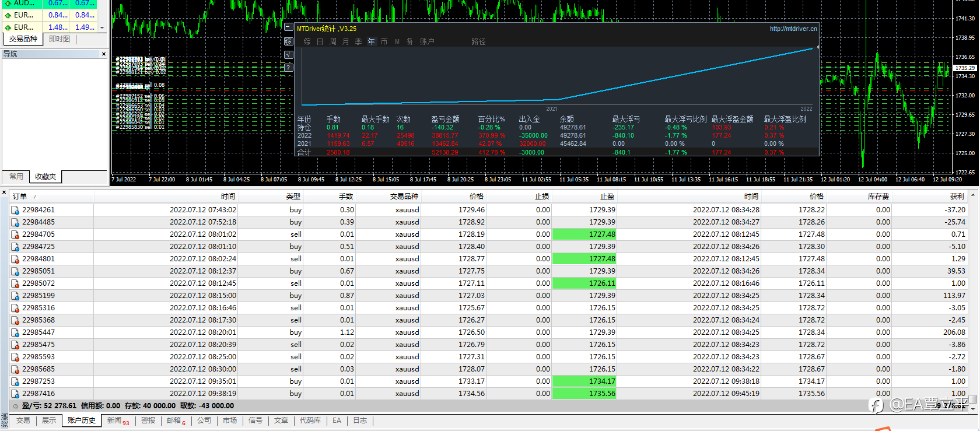Click the order icon for 22984705
The image size is (980, 431).
coord(15,234)
